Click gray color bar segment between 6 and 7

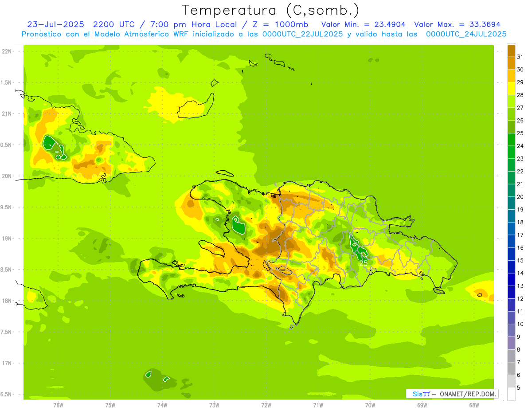pyautogui.click(x=511, y=368)
